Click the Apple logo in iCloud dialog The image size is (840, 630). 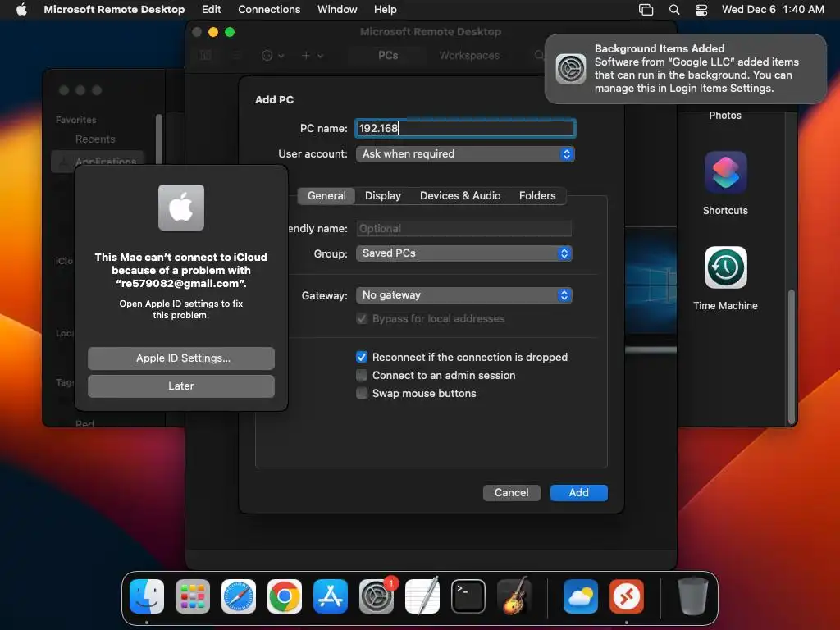[x=181, y=208]
